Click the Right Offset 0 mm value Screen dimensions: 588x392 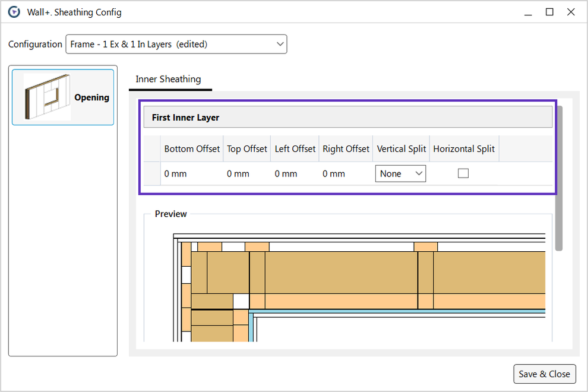(x=334, y=174)
